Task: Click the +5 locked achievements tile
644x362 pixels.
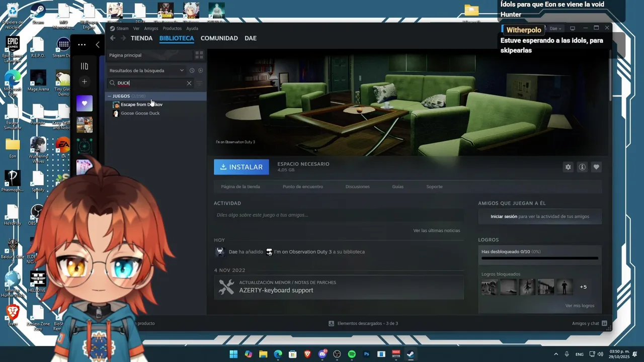Action: pos(583,287)
